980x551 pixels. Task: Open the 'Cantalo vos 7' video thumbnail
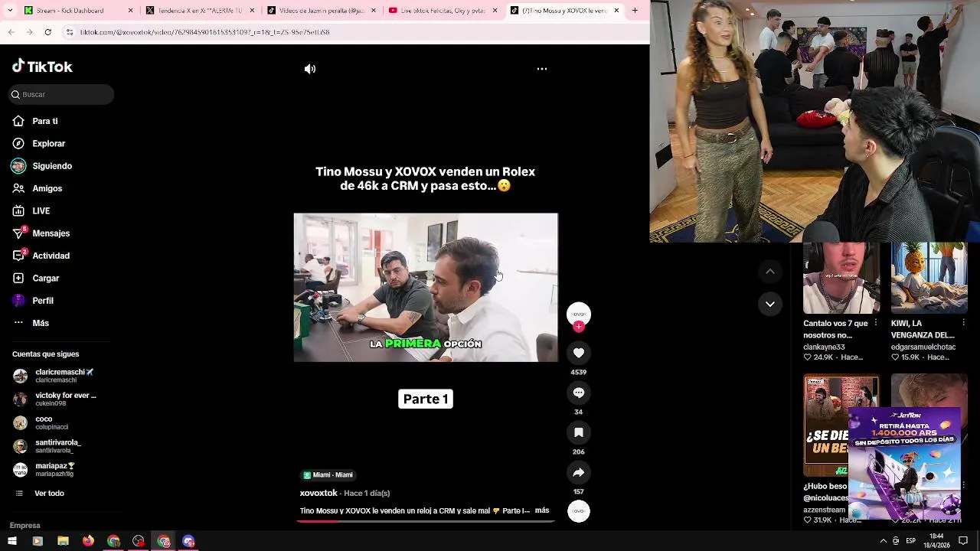coord(841,279)
